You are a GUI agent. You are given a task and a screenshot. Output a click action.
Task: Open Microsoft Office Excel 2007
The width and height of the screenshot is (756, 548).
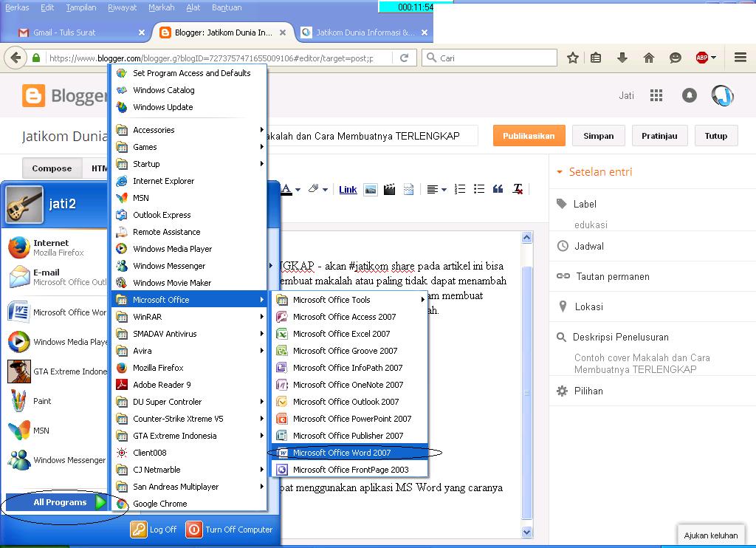(x=349, y=334)
